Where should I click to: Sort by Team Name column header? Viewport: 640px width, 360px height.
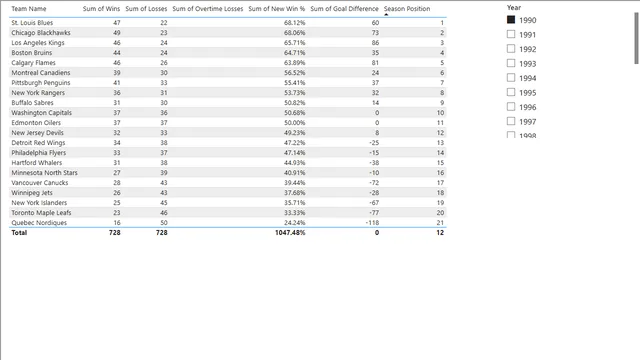(x=29, y=9)
